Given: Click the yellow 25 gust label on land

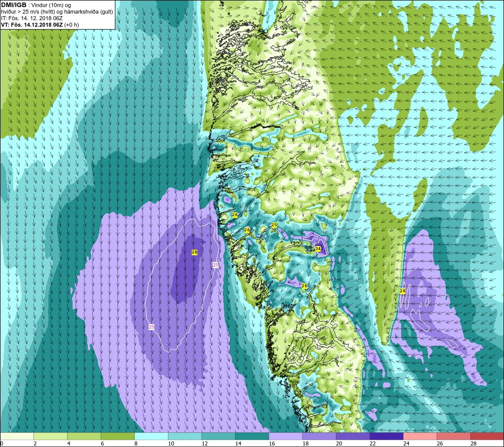Looking at the screenshot, I should 274,225.
